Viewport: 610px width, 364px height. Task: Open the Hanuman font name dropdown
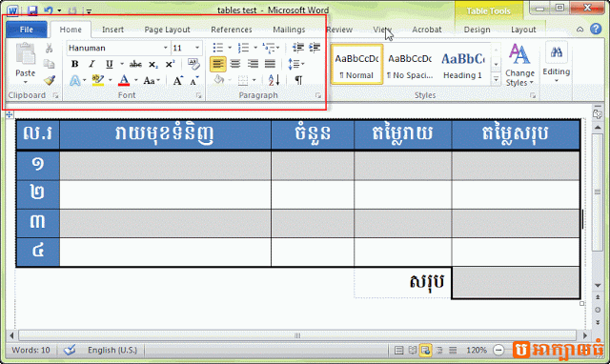point(165,48)
